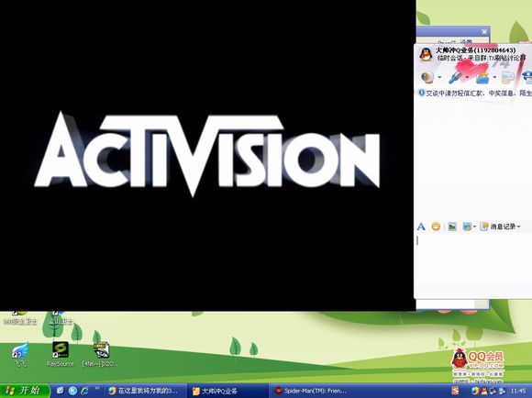Click the Activision intro video window
532x398 pixels.
coord(207,155)
